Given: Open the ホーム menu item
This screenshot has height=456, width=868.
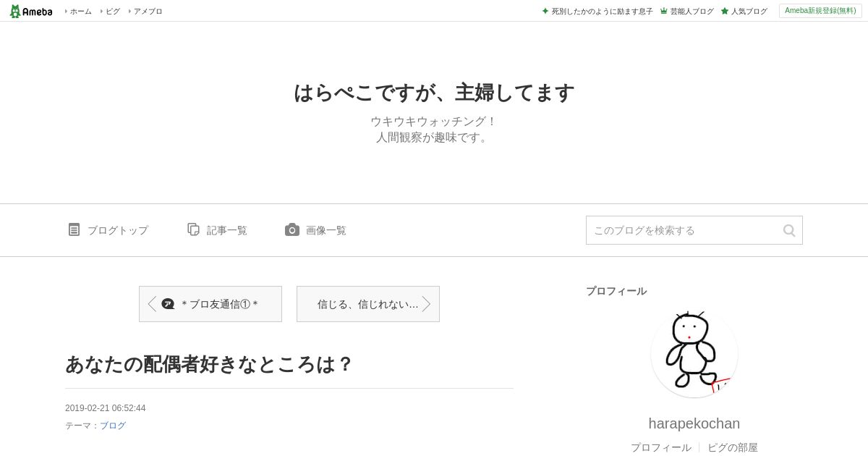Looking at the screenshot, I should point(79,11).
